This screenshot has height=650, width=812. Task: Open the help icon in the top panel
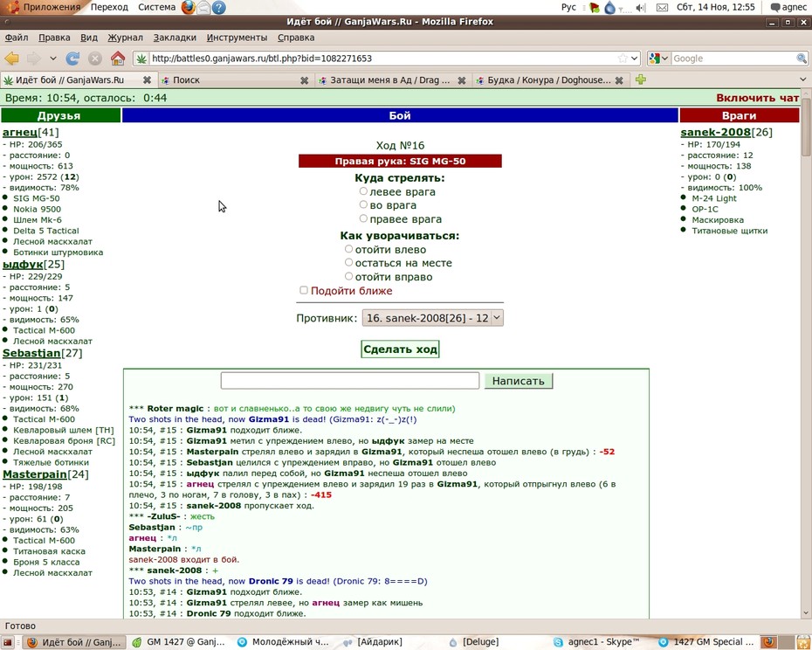click(219, 7)
